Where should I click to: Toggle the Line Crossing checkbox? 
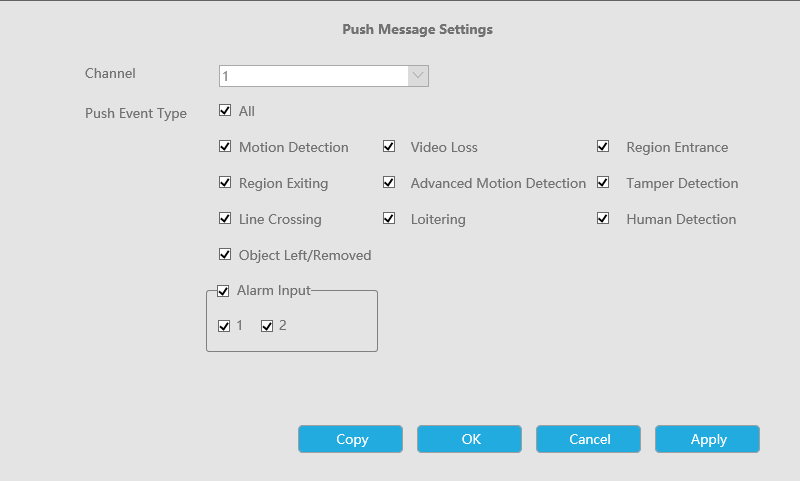[x=225, y=219]
